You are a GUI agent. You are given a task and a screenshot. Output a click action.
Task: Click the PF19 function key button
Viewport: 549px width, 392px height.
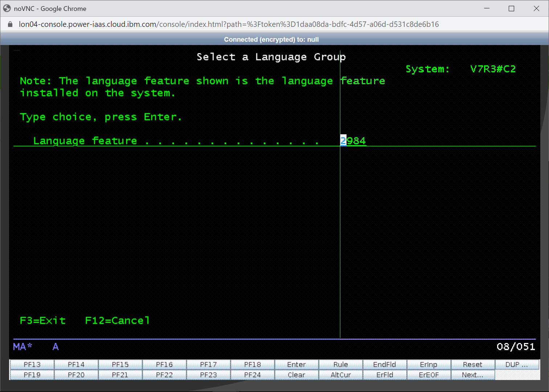point(32,375)
